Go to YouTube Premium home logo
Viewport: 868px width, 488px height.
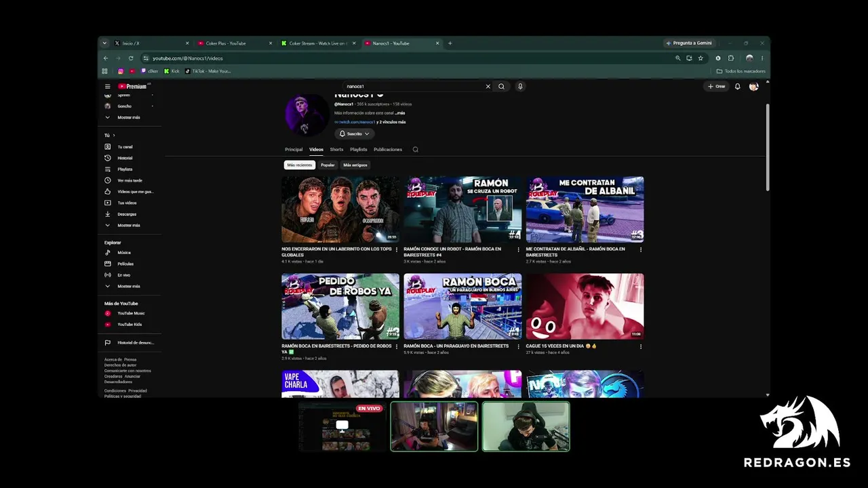(133, 86)
